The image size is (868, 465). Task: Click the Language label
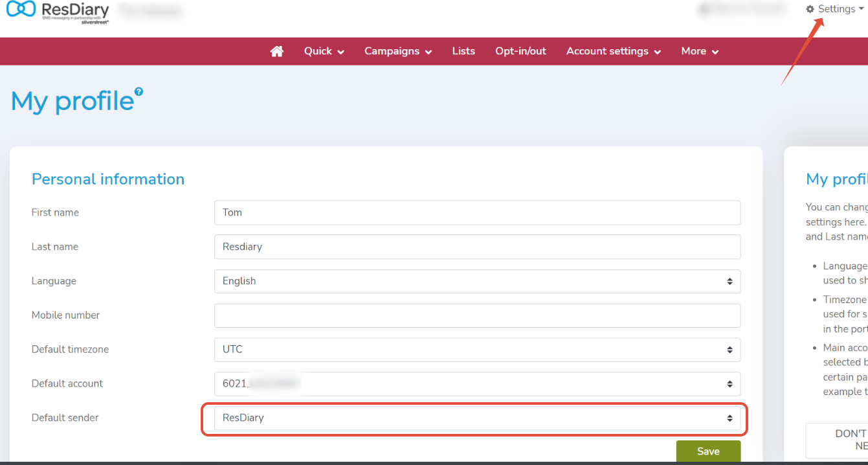(54, 281)
